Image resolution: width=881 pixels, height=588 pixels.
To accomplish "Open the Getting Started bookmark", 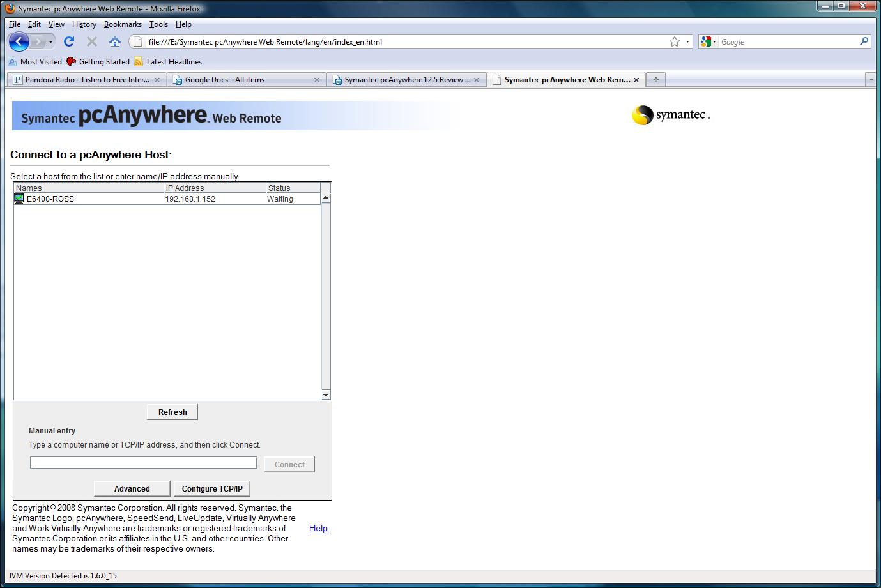I will pyautogui.click(x=98, y=62).
